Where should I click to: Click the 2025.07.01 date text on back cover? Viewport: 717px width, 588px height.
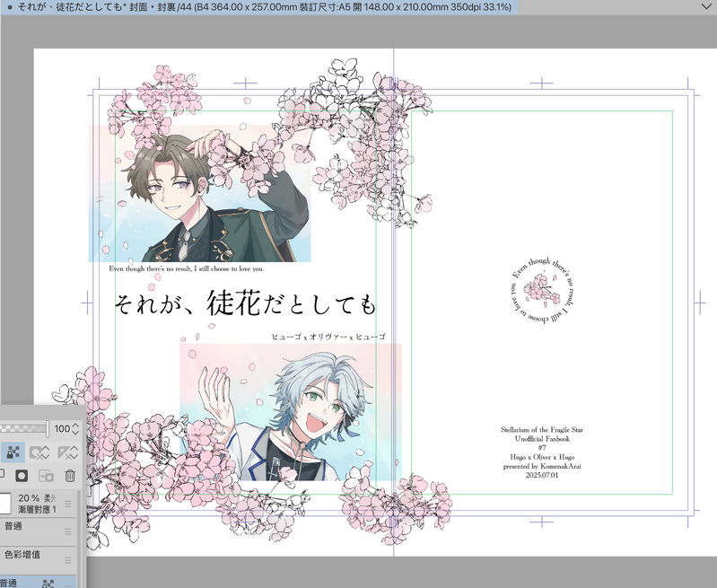[x=542, y=476]
